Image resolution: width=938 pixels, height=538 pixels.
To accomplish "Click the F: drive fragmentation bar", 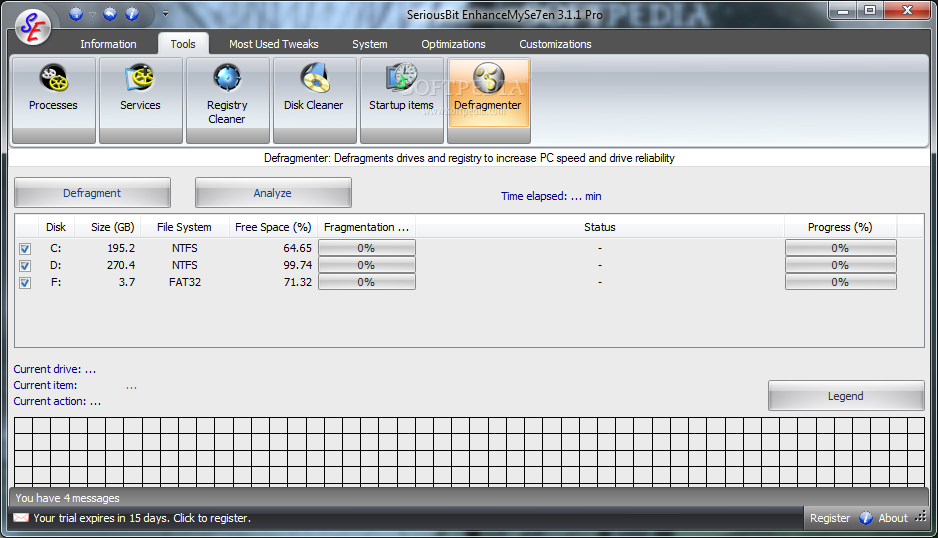I will tap(367, 282).
